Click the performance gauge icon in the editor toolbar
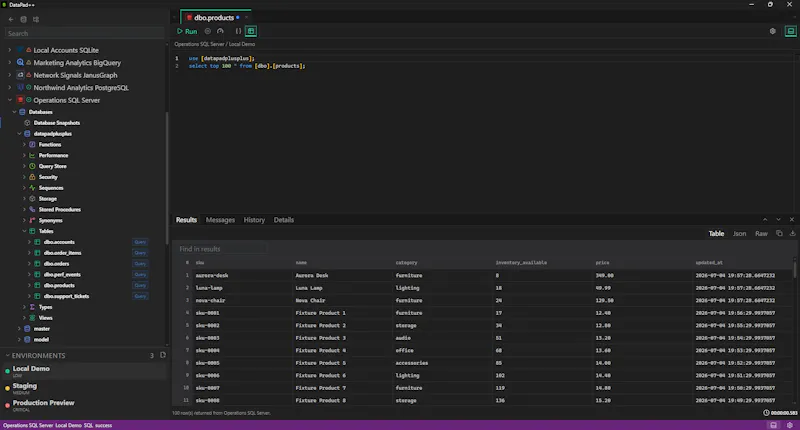800x430 pixels. pyautogui.click(x=220, y=31)
